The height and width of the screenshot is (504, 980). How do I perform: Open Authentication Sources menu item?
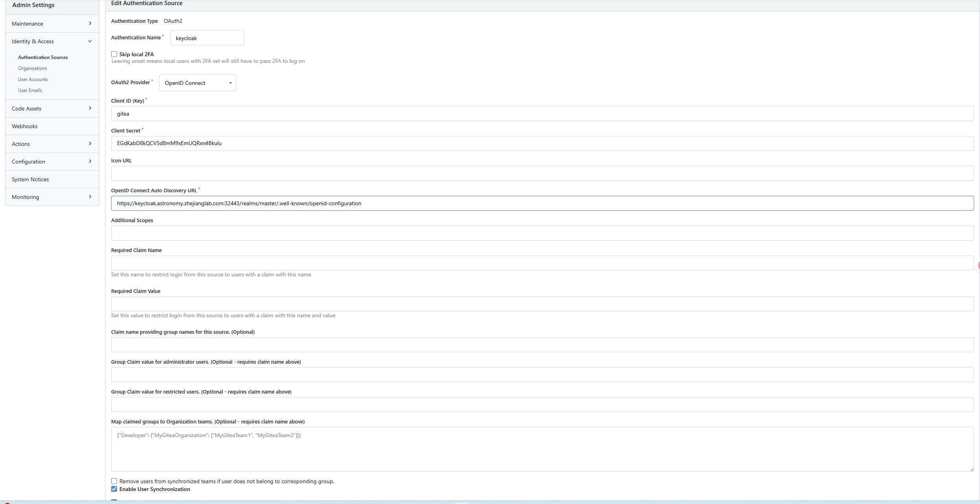43,57
